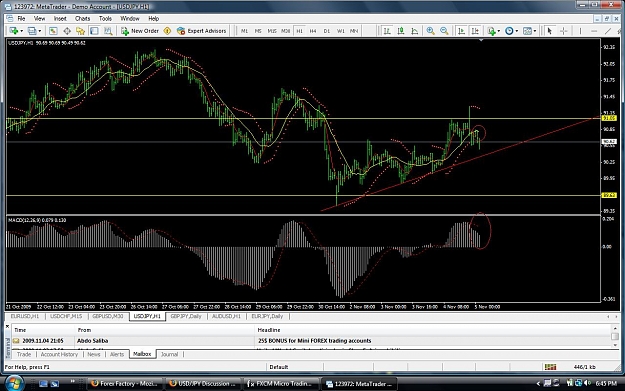Screen dimensions: 625x391
Task: Select the W1 timeframe button
Action: tap(341, 31)
